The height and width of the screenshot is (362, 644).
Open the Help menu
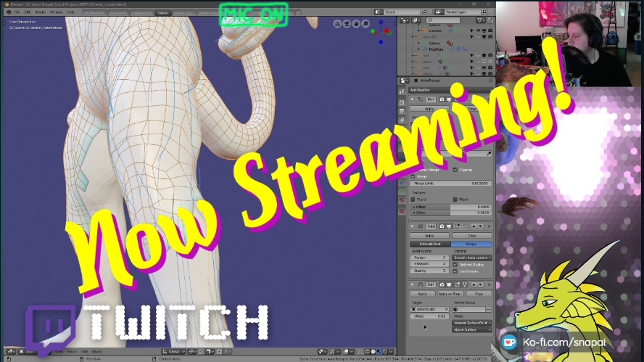tap(70, 12)
